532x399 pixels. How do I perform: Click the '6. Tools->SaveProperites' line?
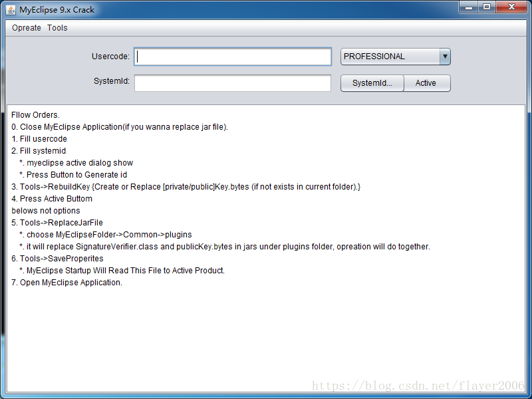(x=57, y=259)
